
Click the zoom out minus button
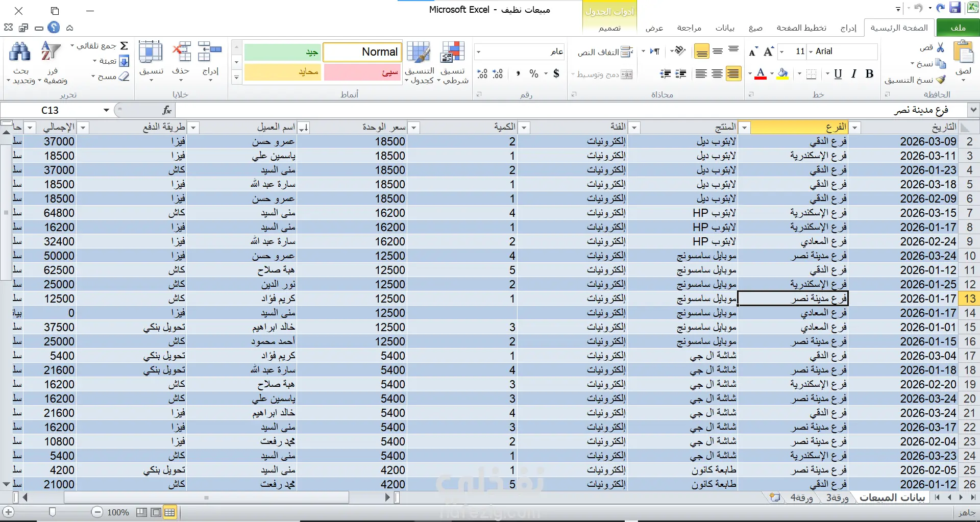[97, 512]
